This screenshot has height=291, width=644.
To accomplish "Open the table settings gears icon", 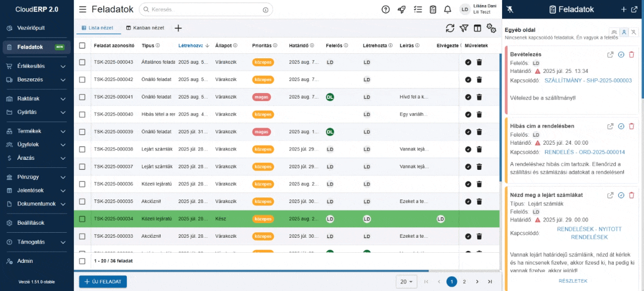I will point(492,29).
